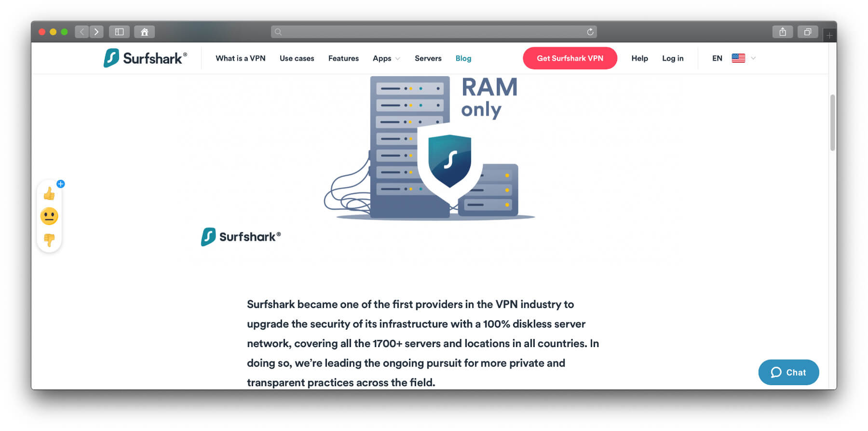Screen dimensions: 868x431
Task: Open the Chat support button
Action: pyautogui.click(x=788, y=372)
